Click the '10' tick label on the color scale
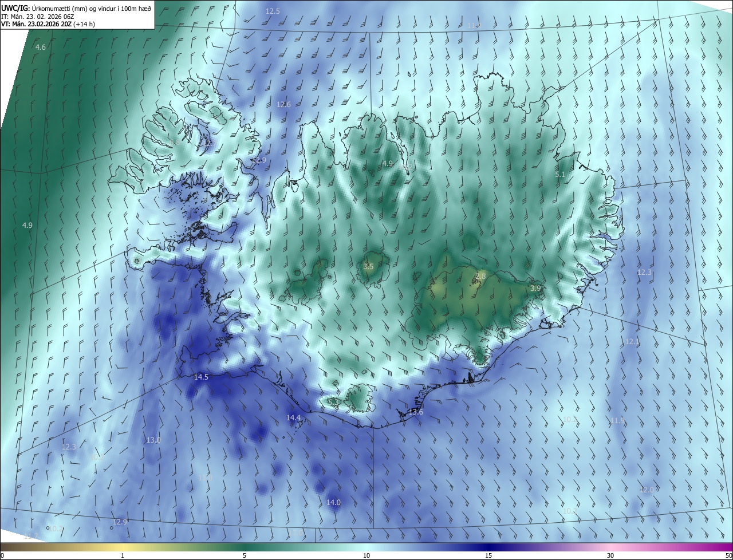The image size is (733, 560). click(366, 555)
